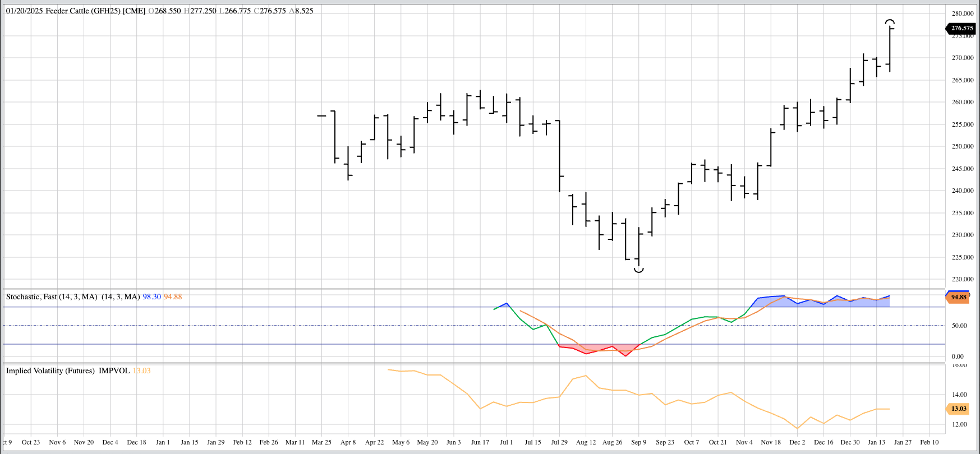Click the 13.03 implied volatility value tag

(958, 409)
